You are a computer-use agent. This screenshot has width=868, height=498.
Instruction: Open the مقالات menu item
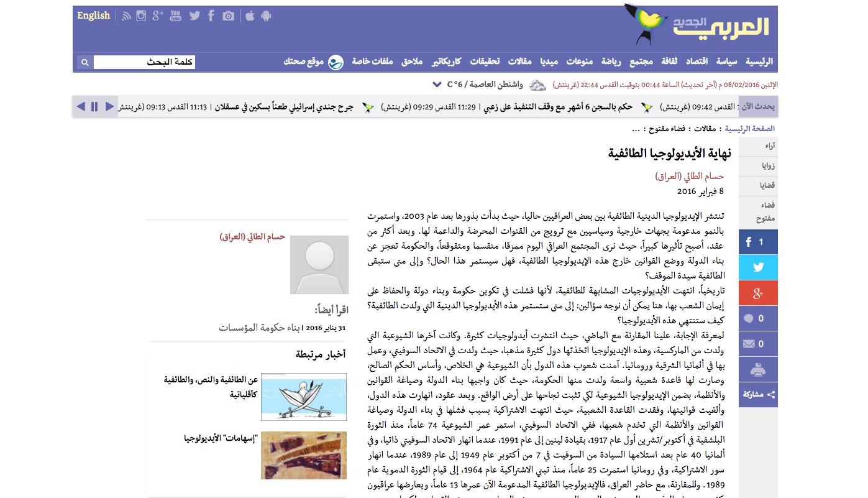519,62
